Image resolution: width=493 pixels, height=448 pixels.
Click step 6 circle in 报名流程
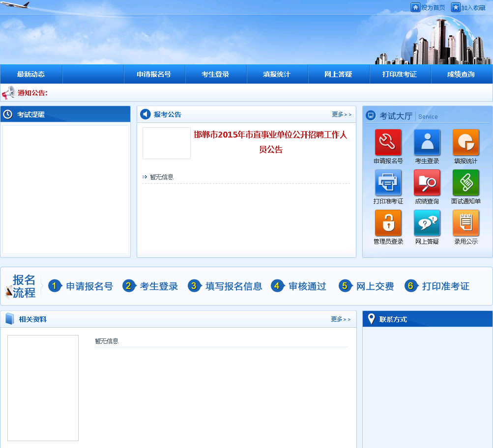[411, 286]
